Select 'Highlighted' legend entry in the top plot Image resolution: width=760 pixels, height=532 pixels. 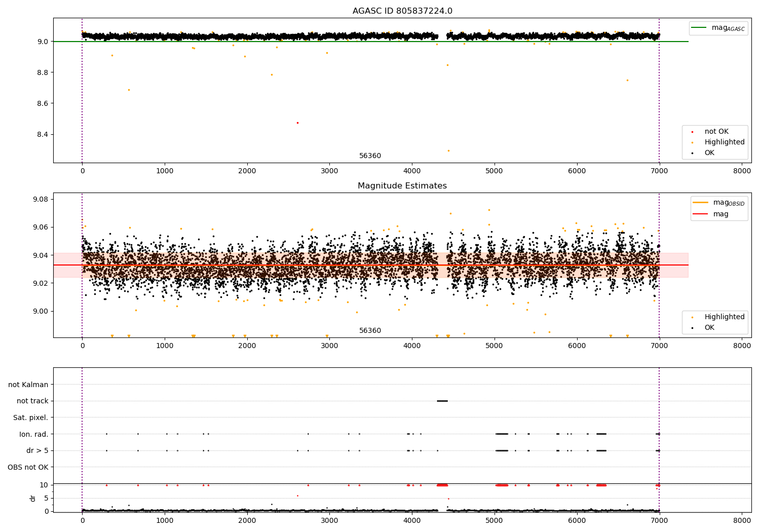click(725, 142)
